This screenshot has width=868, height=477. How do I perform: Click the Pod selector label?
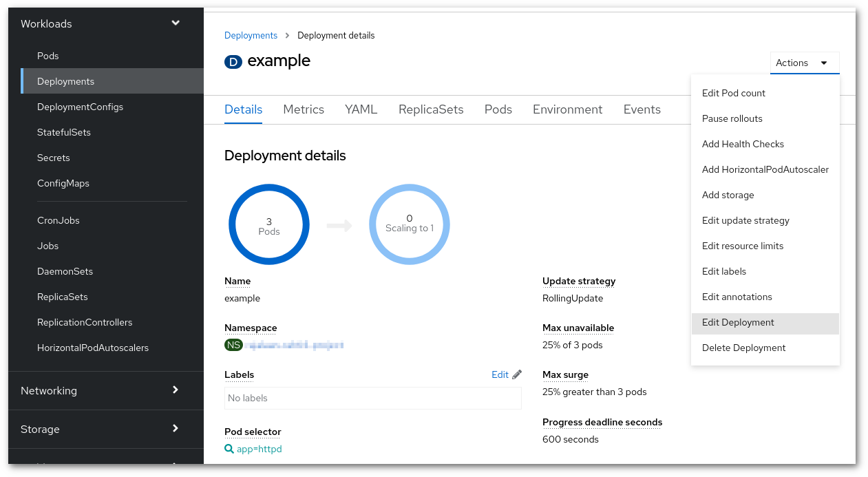click(253, 432)
